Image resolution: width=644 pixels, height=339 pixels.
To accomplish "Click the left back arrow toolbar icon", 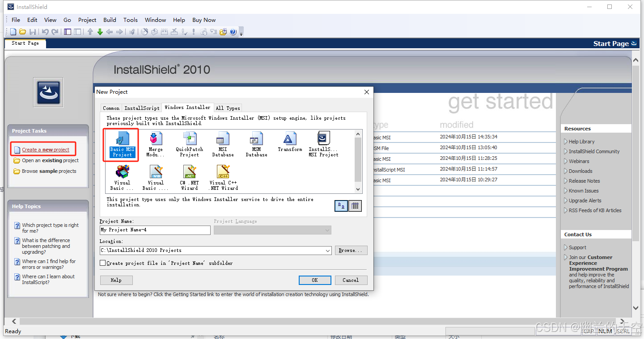I will 110,32.
